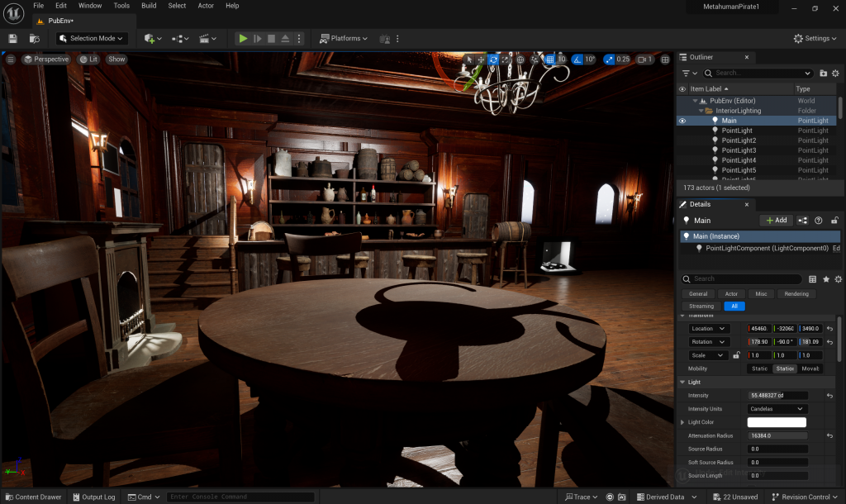Image resolution: width=846 pixels, height=504 pixels.
Task: Adjust camera speed setting
Action: (645, 59)
